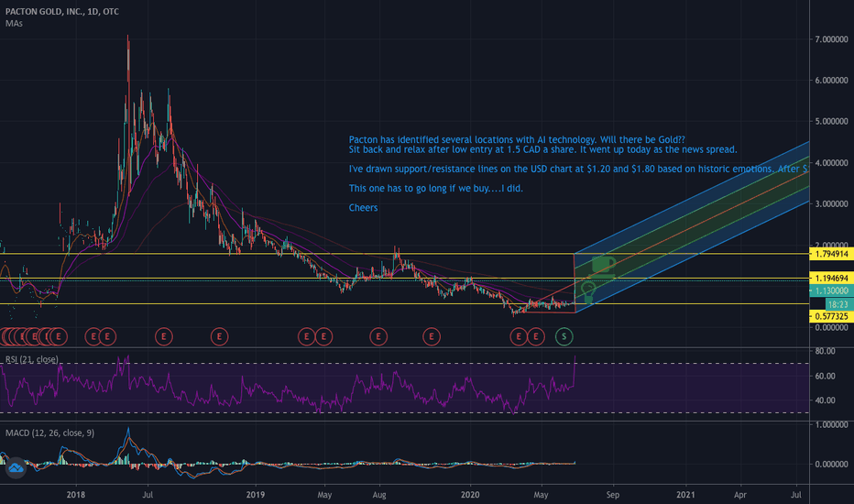Click the Aug label on the time axis

click(379, 495)
